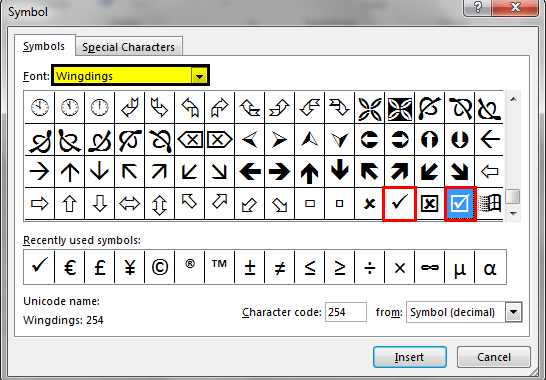Open the dialog Help question mark button
This screenshot has width=546, height=380.
(477, 7)
